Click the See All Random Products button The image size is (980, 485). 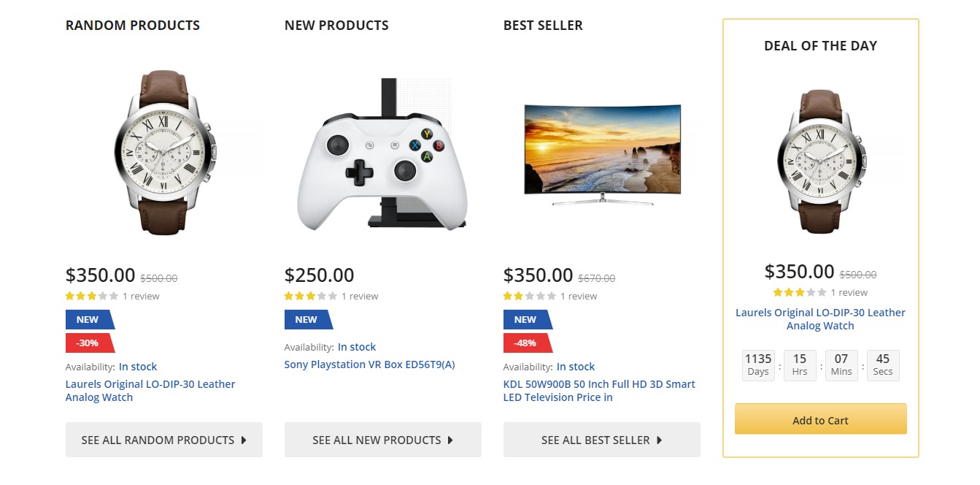[163, 440]
